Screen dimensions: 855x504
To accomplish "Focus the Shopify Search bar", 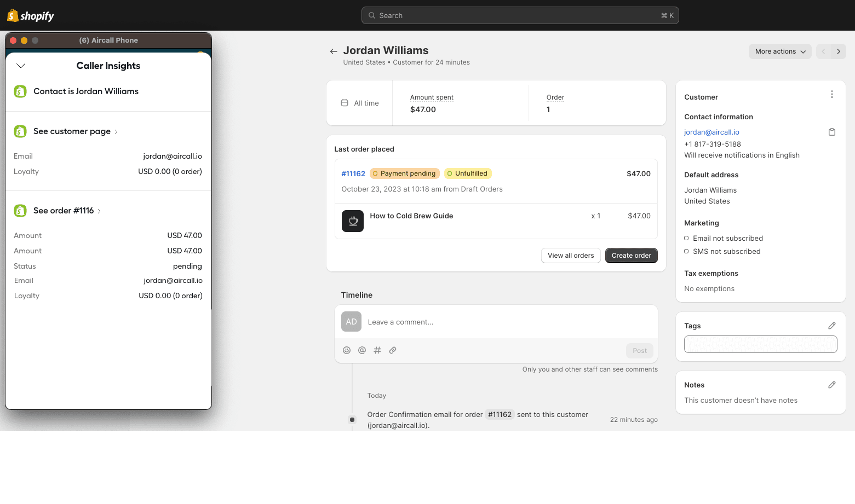I will click(520, 15).
